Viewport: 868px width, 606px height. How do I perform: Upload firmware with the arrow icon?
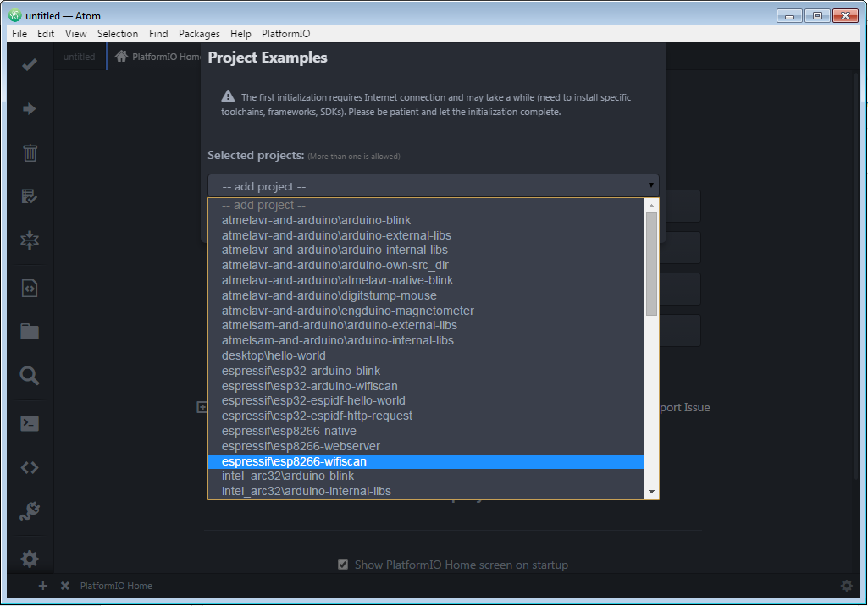pyautogui.click(x=29, y=107)
